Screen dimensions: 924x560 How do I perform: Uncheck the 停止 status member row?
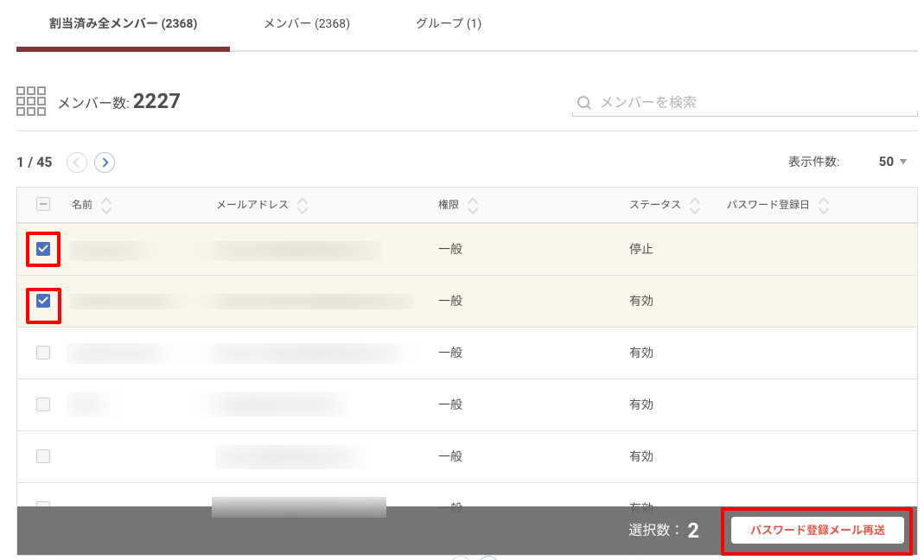(x=43, y=249)
